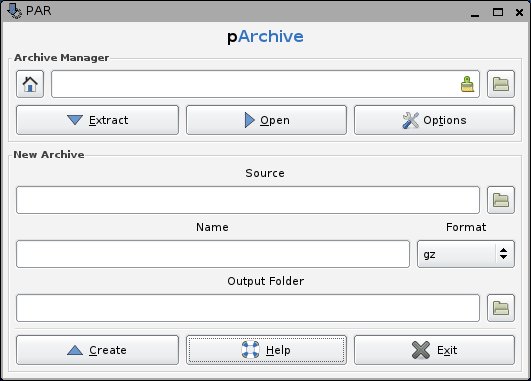Image resolution: width=531 pixels, height=381 pixels.
Task: Click the Format label
Action: coord(466,227)
